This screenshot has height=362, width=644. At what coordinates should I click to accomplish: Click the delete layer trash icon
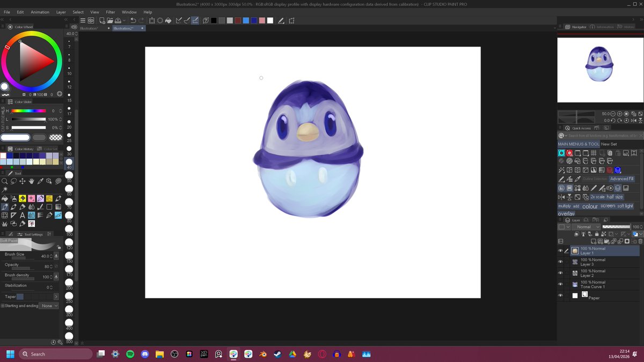click(640, 241)
